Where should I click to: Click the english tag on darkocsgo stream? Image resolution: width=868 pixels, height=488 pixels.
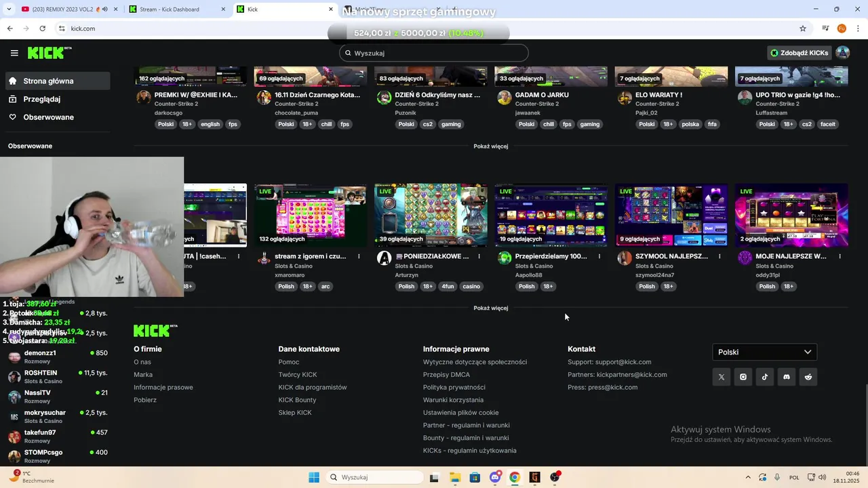point(210,124)
